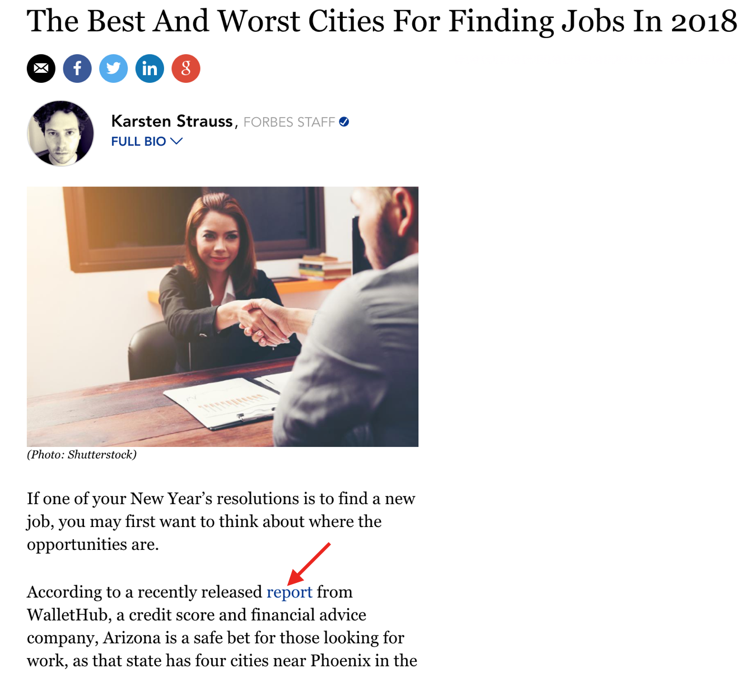Click the Karsten Strauss author name

point(172,121)
